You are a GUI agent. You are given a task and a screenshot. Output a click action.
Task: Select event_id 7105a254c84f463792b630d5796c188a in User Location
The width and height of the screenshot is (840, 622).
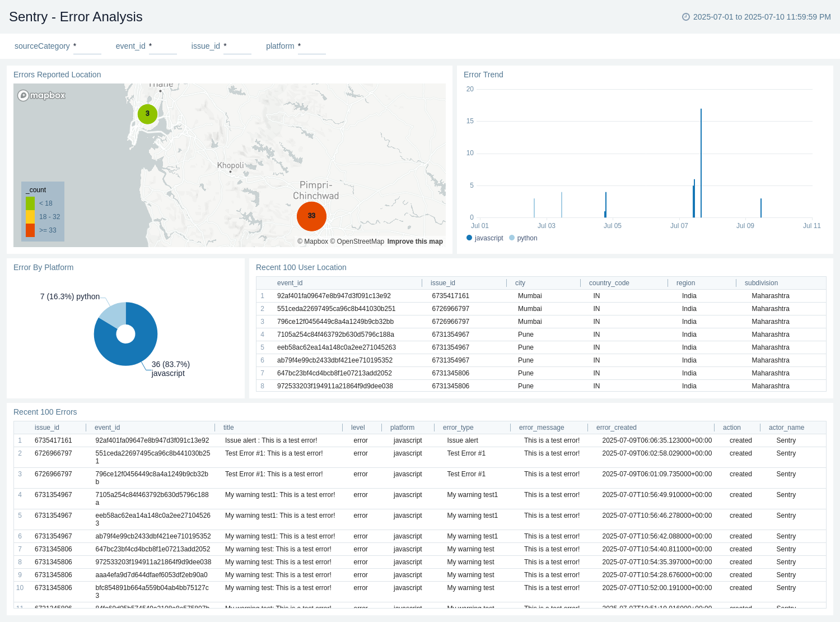coord(335,335)
